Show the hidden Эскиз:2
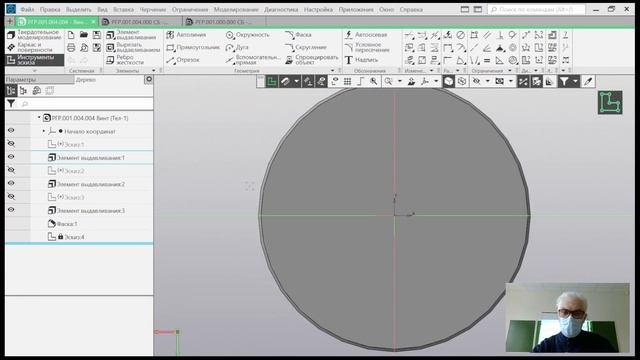 click(11, 170)
